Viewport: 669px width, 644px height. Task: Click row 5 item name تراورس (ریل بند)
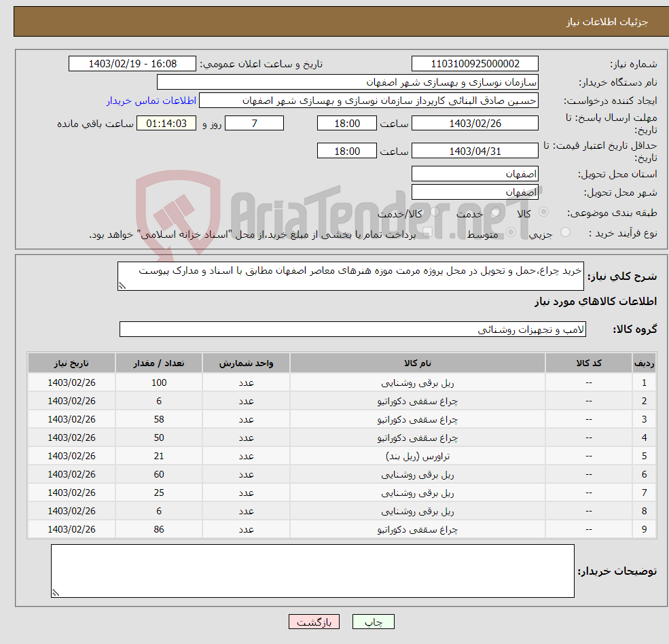(418, 457)
